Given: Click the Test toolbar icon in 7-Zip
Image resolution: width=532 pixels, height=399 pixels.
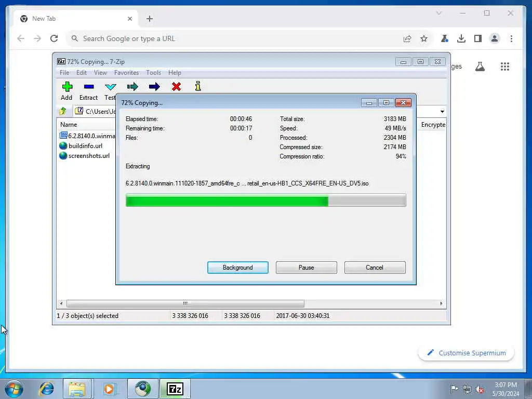Looking at the screenshot, I should click(110, 87).
